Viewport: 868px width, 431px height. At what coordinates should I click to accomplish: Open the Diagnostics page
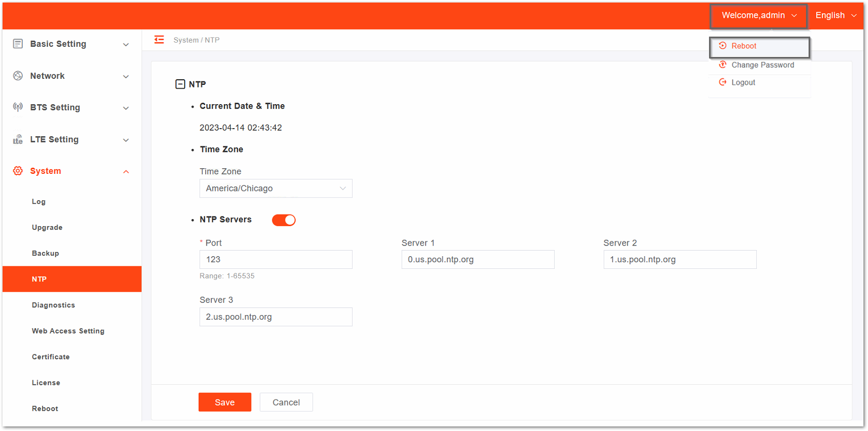(53, 305)
